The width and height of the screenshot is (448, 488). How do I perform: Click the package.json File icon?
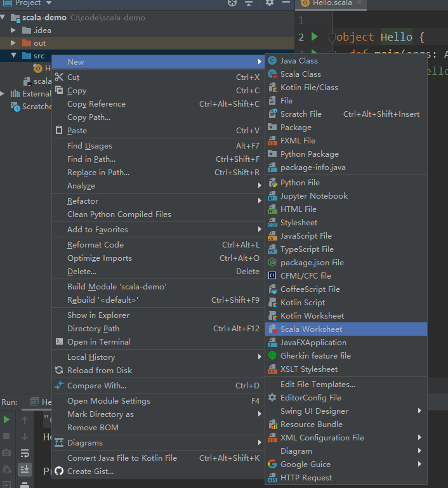pos(272,263)
